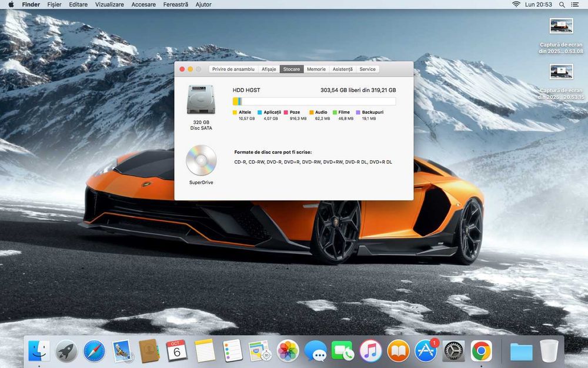Click 303,54 GB liberi din 319,21 GB

[x=358, y=90]
